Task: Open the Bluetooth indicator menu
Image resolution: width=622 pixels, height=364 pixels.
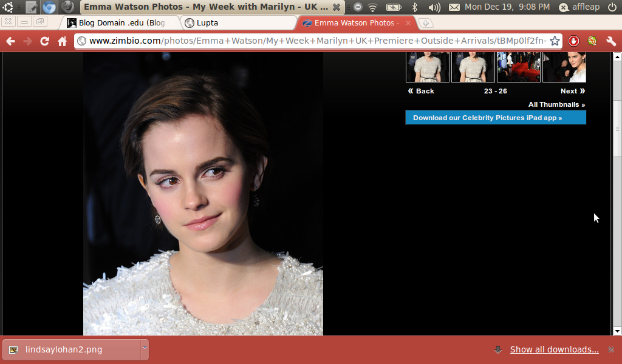Action: 414,7
